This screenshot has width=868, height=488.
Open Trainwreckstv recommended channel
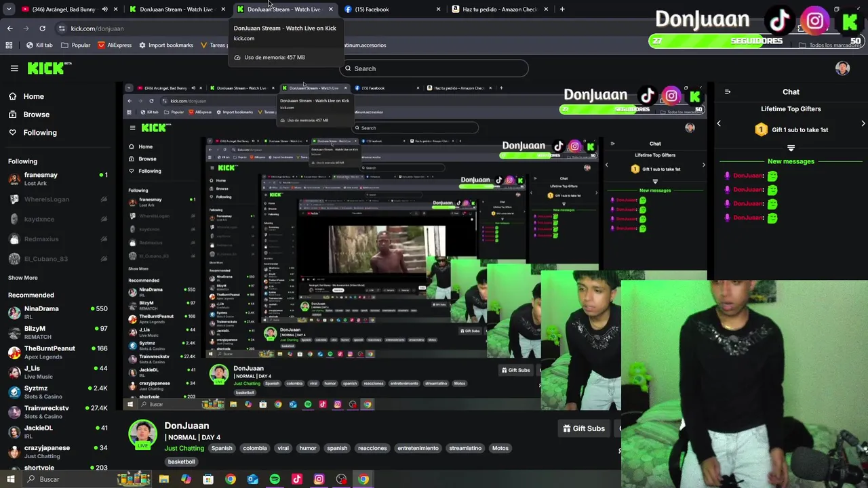tap(58, 412)
